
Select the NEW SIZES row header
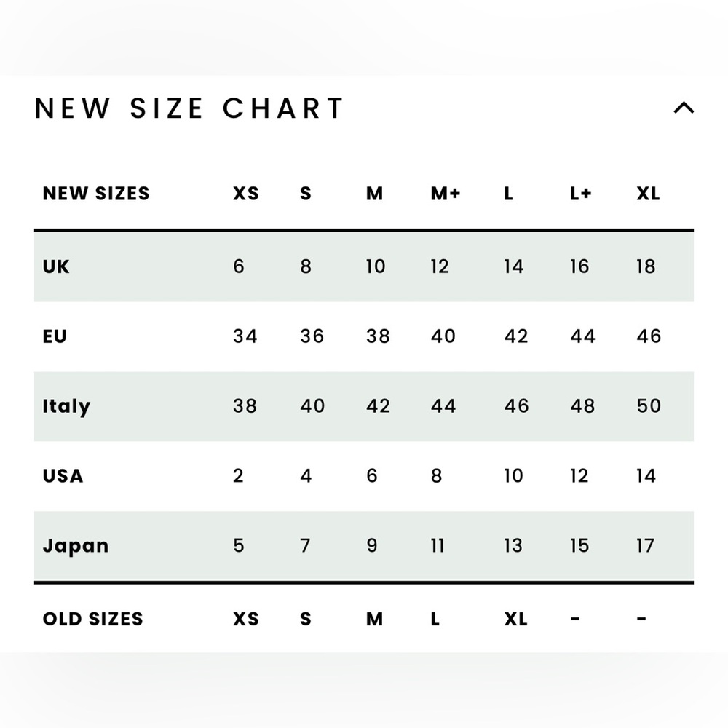96,194
